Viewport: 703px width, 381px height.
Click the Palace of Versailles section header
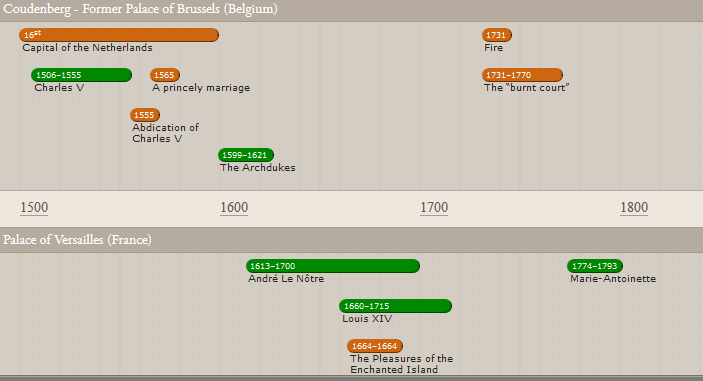77,240
